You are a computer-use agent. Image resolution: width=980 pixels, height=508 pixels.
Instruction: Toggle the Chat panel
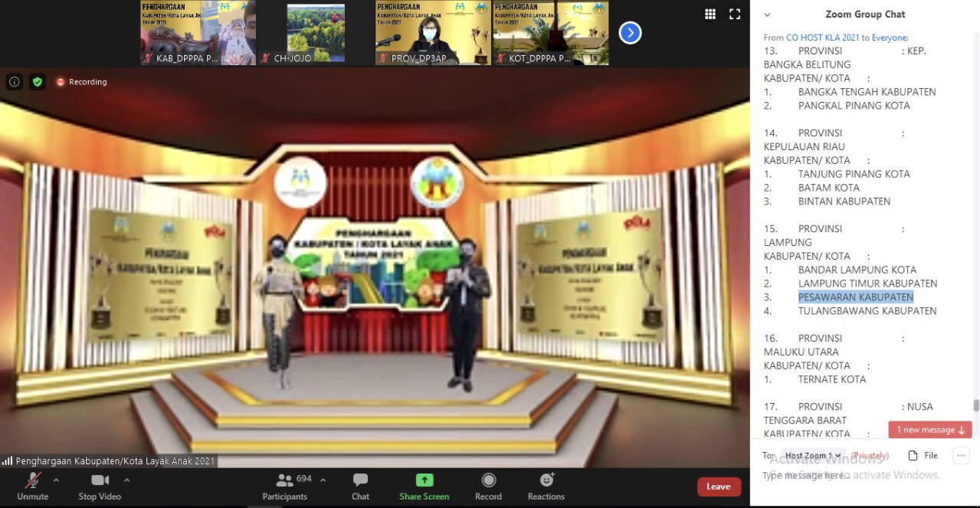pyautogui.click(x=360, y=486)
